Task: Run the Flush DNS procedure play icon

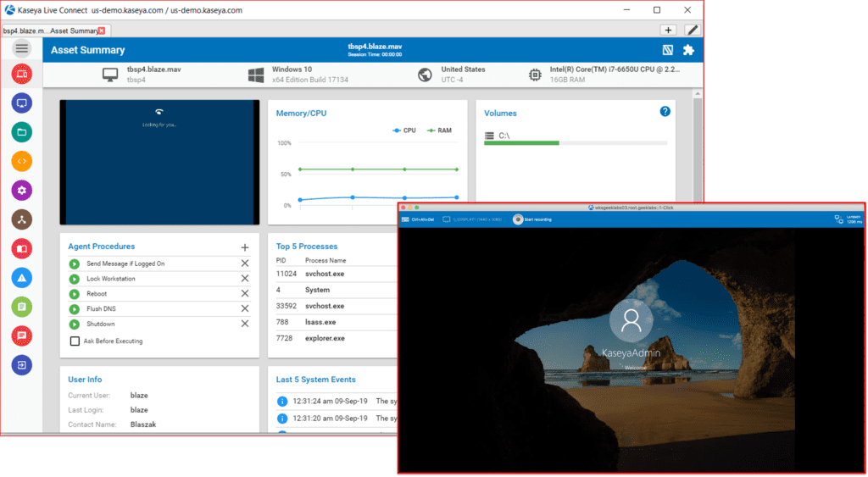Action: click(74, 308)
